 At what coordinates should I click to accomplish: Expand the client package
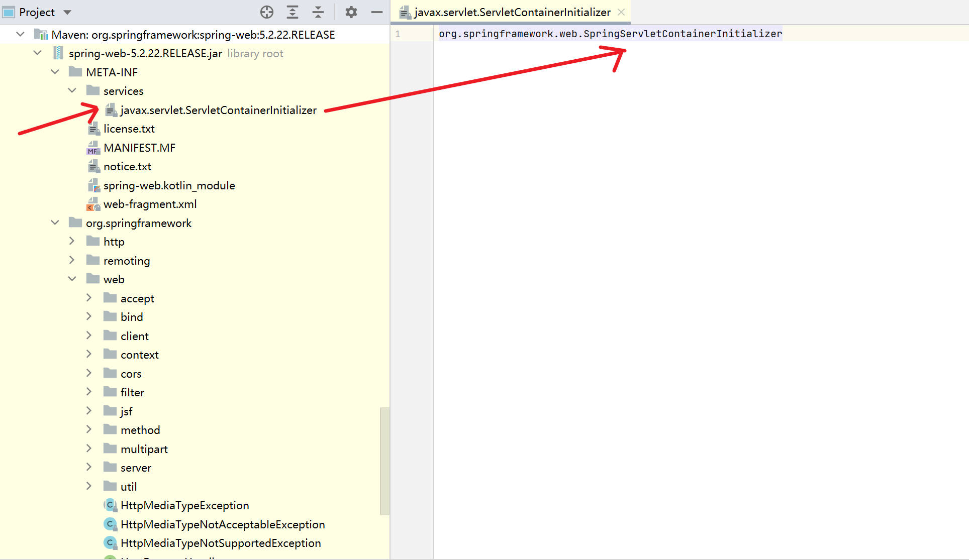89,335
